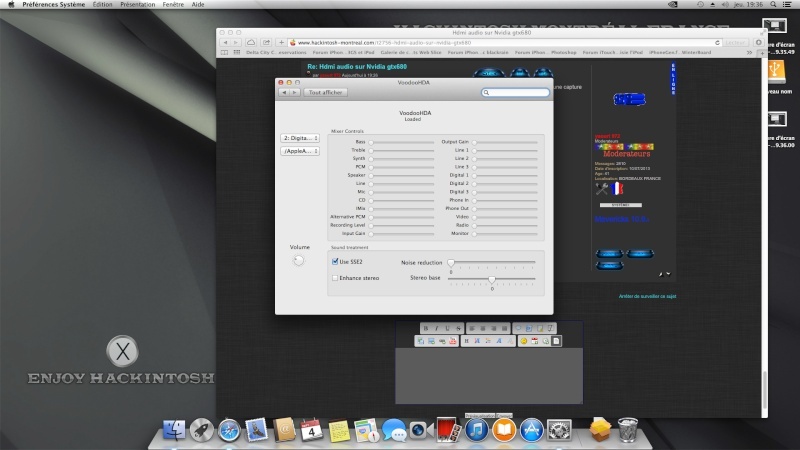Image resolution: width=800 pixels, height=450 pixels.
Task: Click the Output Gain slider
Action: 505,142
